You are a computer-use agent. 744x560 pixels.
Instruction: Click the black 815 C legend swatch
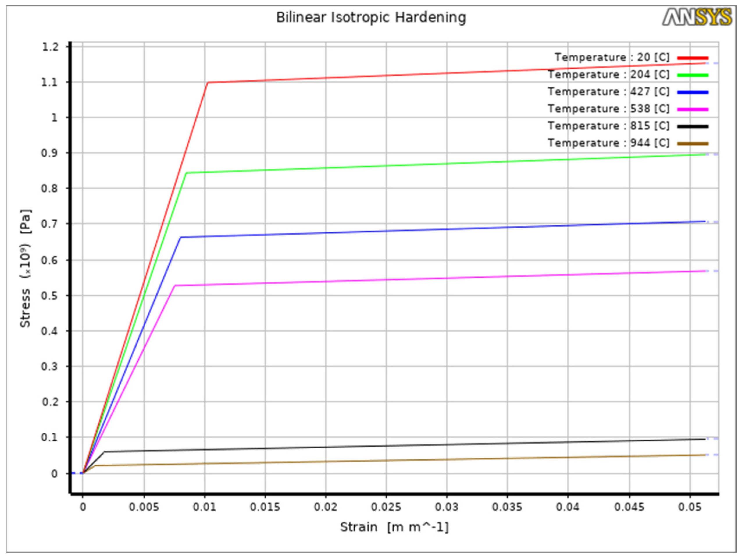click(693, 126)
